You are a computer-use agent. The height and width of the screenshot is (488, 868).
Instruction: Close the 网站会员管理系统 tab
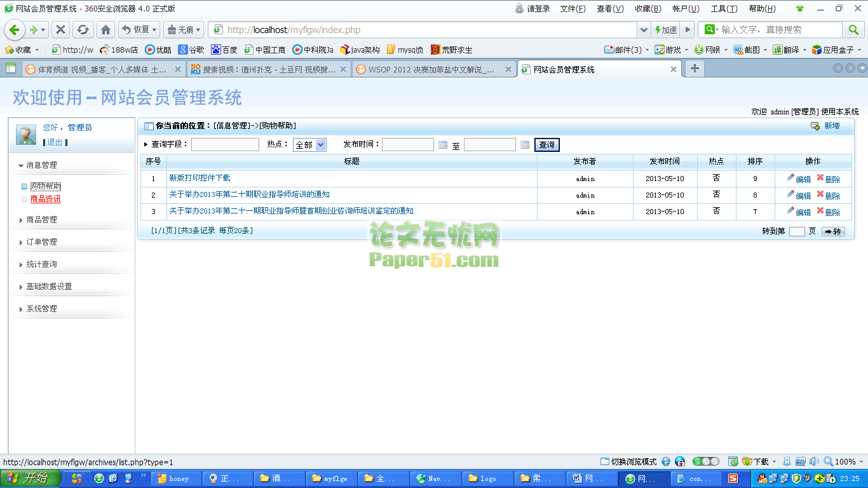coord(674,69)
